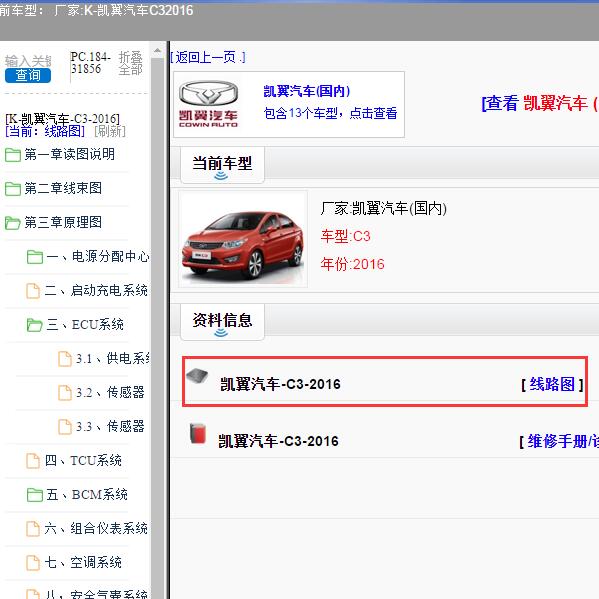
Task: Click the Cowin Auto brand logo
Action: [x=208, y=104]
